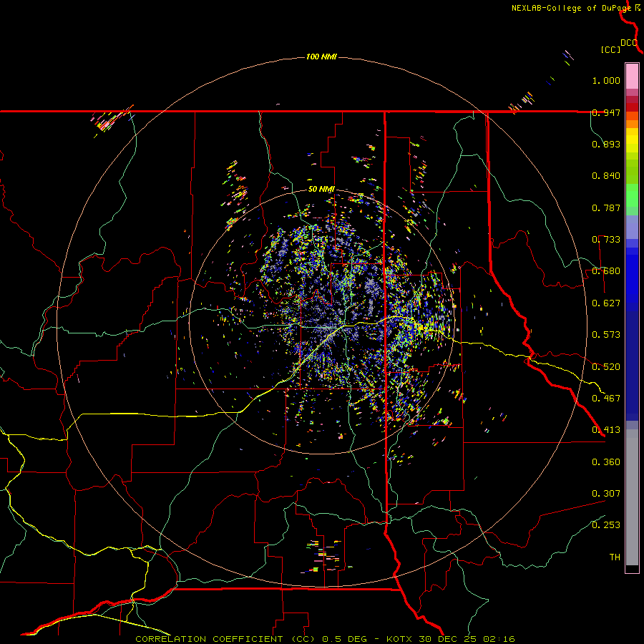This screenshot has height=644, width=644.
Task: Pick the gray lower segment of color bar
Action: [x=632, y=497]
